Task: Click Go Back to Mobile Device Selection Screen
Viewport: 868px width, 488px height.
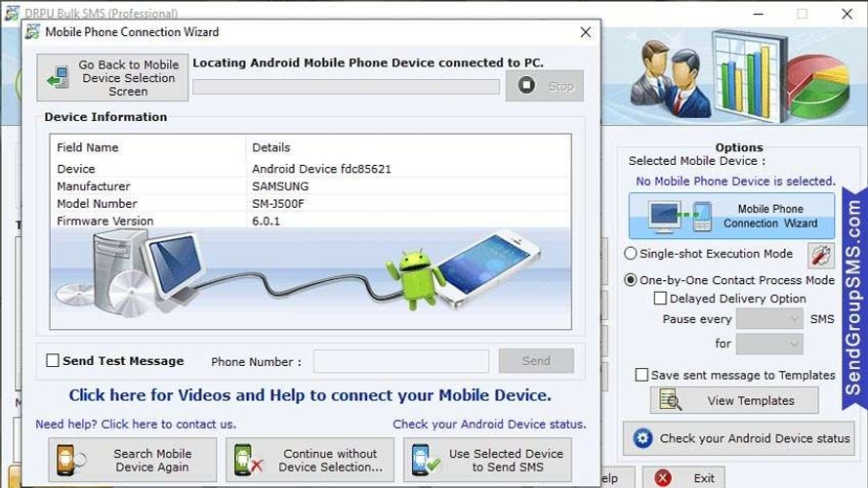Action: click(x=112, y=77)
